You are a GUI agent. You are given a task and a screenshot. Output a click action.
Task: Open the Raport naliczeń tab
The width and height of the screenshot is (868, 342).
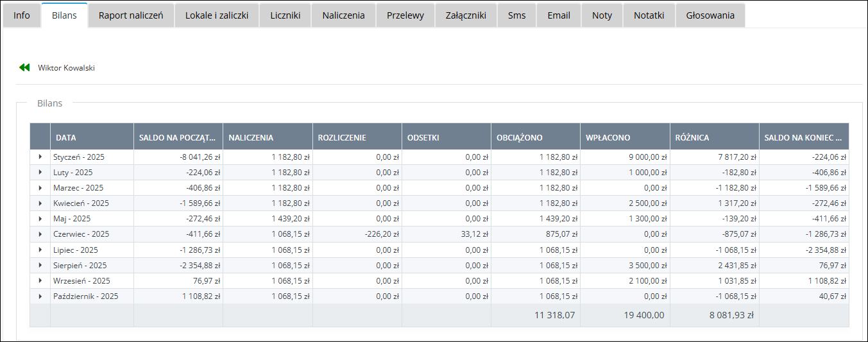[131, 15]
